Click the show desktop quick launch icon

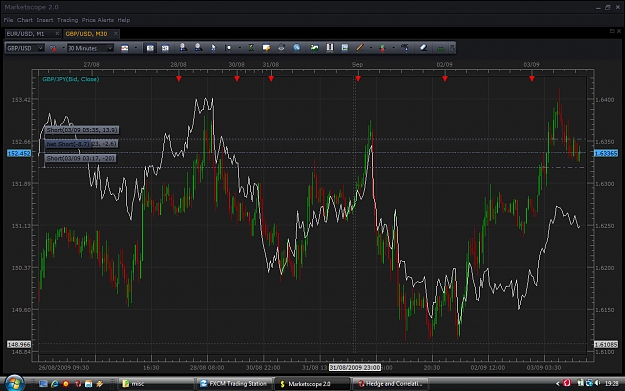(x=43, y=383)
